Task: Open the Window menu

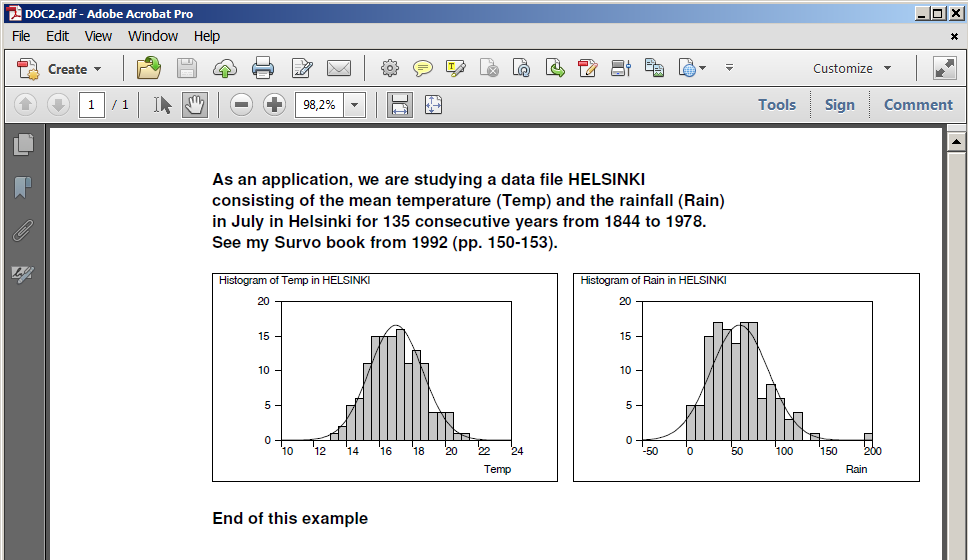Action: tap(153, 36)
